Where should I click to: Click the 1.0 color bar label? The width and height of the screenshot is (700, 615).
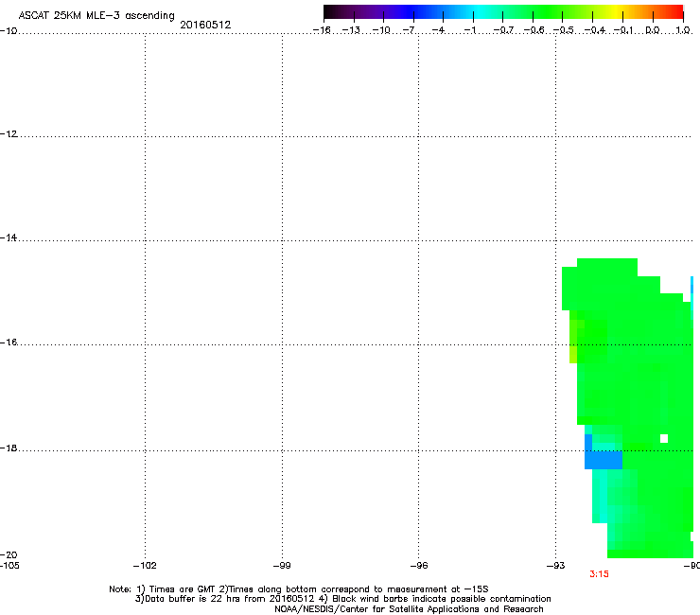(x=683, y=30)
